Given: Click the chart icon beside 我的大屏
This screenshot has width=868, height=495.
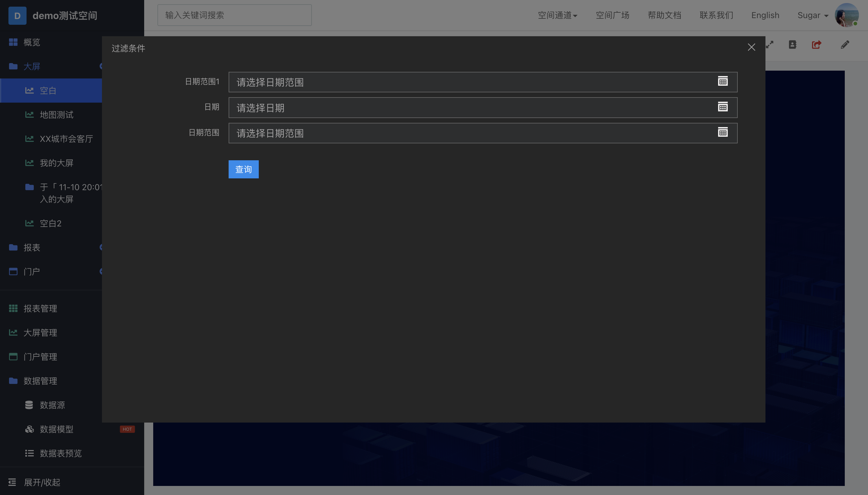Looking at the screenshot, I should tap(30, 163).
